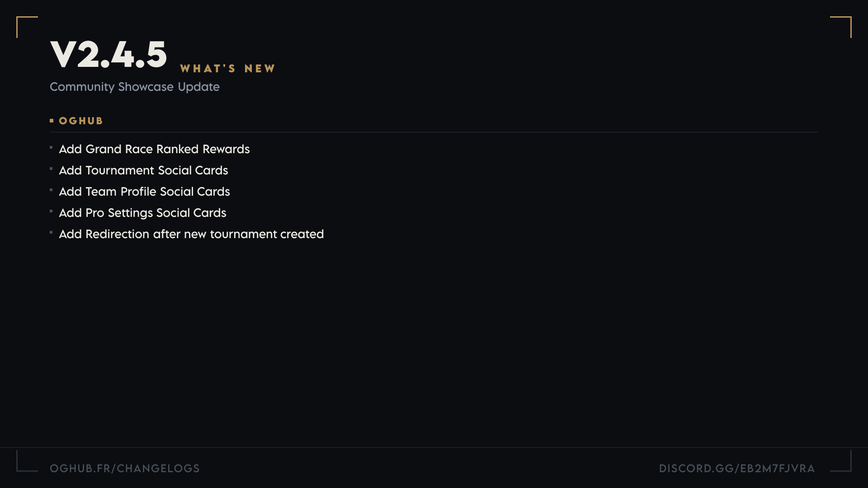Select Add Pro Settings Social Cards entry
The width and height of the screenshot is (868, 488).
(x=142, y=213)
